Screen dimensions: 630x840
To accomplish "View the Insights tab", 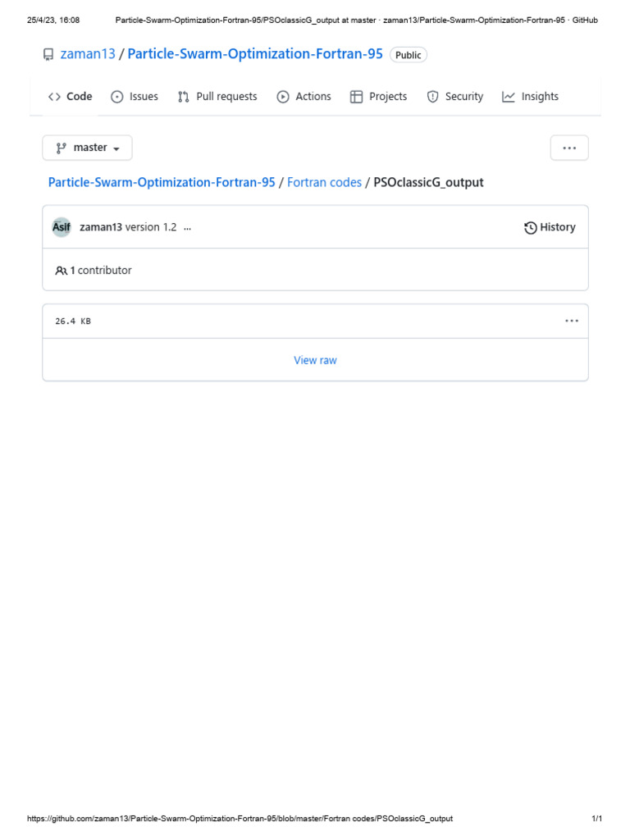I will pyautogui.click(x=530, y=97).
